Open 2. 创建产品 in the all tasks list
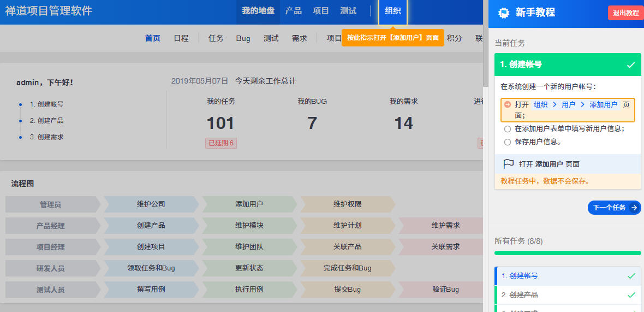The width and height of the screenshot is (644, 312). pos(520,295)
